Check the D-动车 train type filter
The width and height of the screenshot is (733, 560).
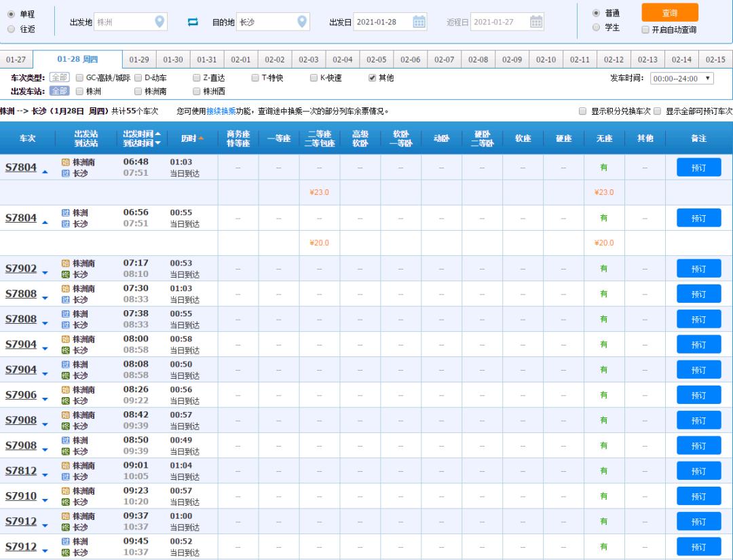pyautogui.click(x=138, y=77)
